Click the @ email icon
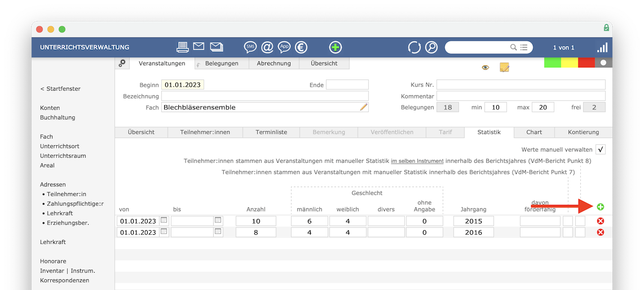This screenshot has height=290, width=644. click(x=267, y=47)
